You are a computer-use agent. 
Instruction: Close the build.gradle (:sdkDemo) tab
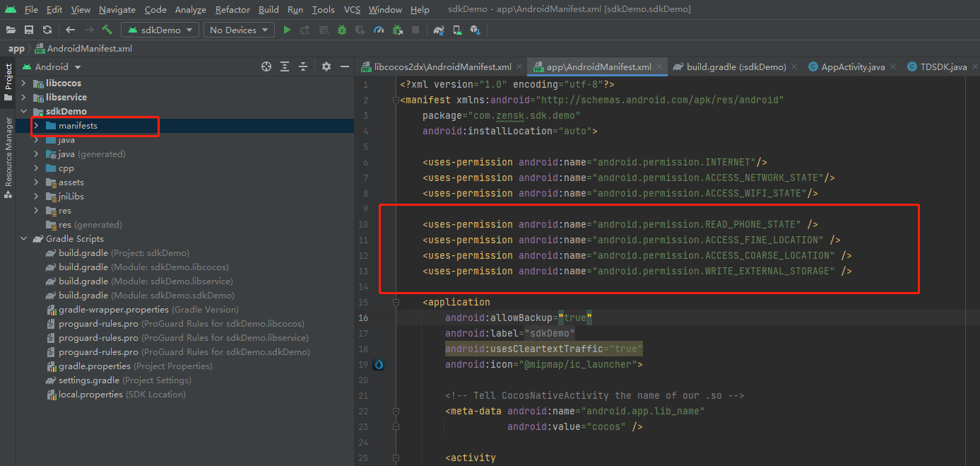coord(794,66)
